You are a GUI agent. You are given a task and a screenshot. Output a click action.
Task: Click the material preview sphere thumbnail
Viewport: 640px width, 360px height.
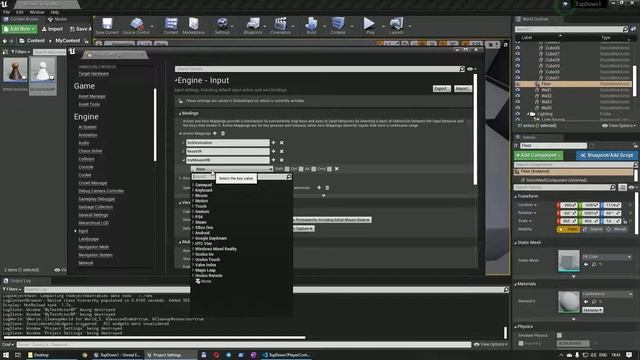(x=569, y=302)
